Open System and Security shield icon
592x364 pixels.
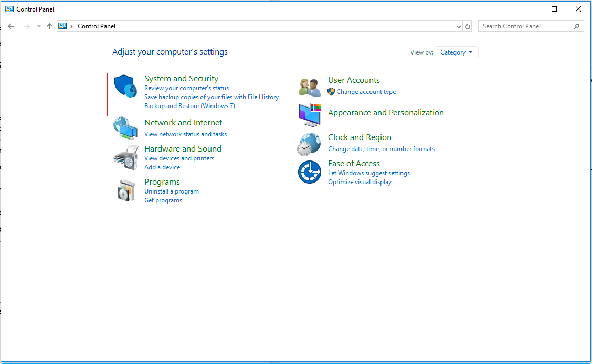(x=125, y=86)
